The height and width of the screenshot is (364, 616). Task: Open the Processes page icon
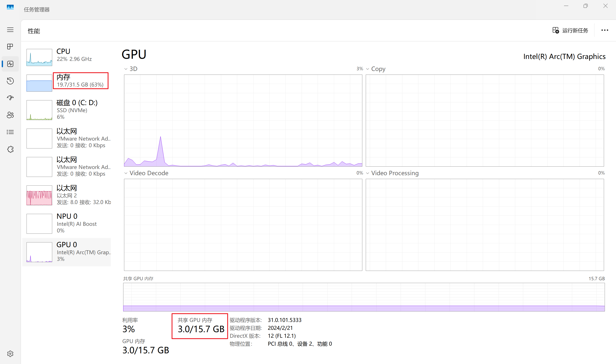10,47
